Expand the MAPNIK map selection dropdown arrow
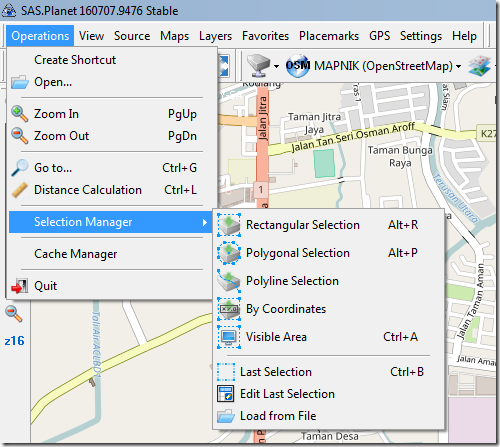This screenshot has width=500, height=447. (459, 66)
